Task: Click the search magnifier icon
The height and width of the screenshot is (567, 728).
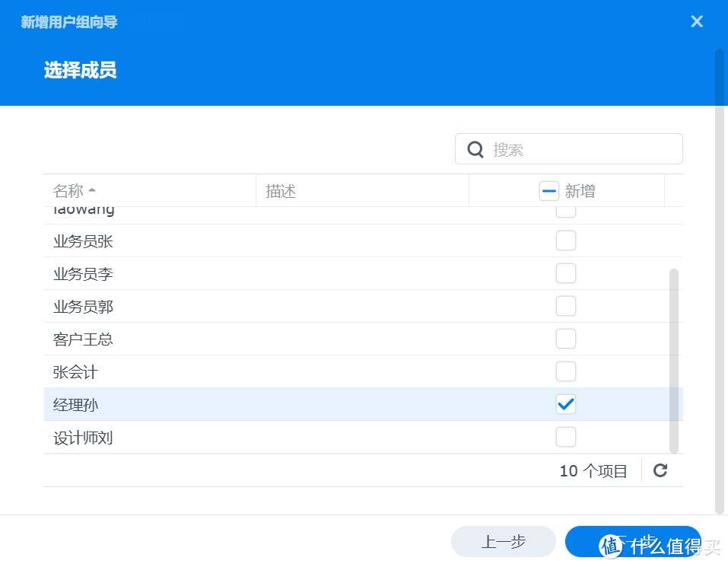Action: [x=475, y=149]
